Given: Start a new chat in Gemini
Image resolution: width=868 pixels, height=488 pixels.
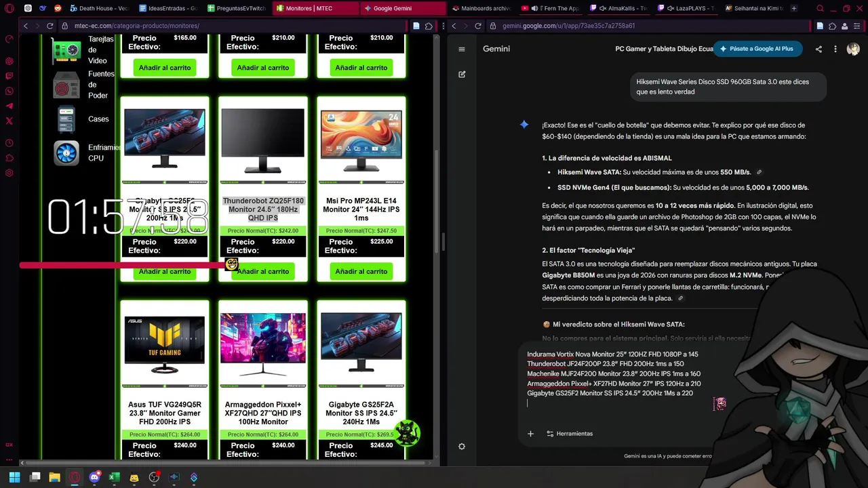Looking at the screenshot, I should click(462, 75).
